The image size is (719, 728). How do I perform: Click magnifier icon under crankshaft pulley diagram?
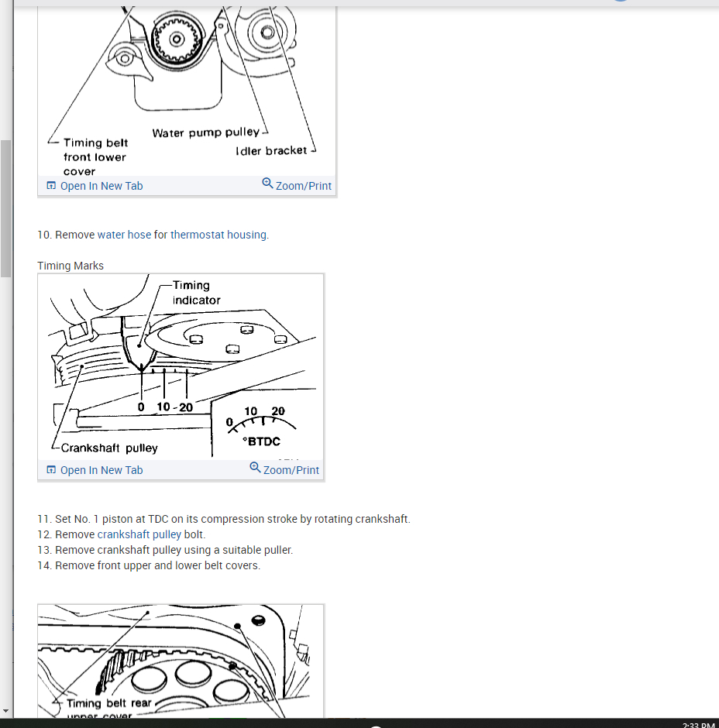pyautogui.click(x=255, y=467)
